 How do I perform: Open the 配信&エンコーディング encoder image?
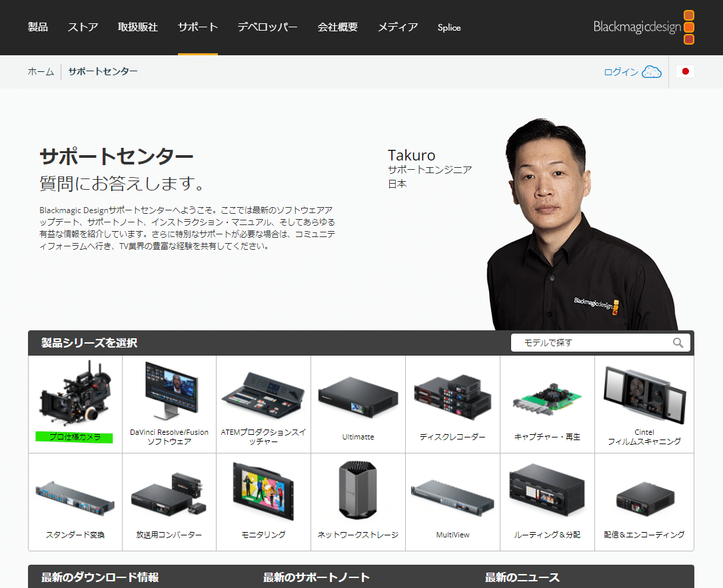(644, 499)
